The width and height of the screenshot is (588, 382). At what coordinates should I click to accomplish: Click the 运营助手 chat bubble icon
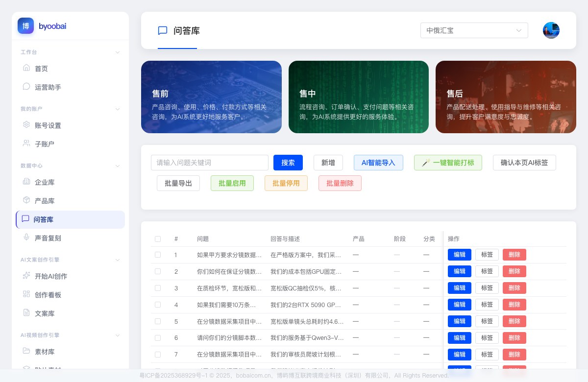26,87
